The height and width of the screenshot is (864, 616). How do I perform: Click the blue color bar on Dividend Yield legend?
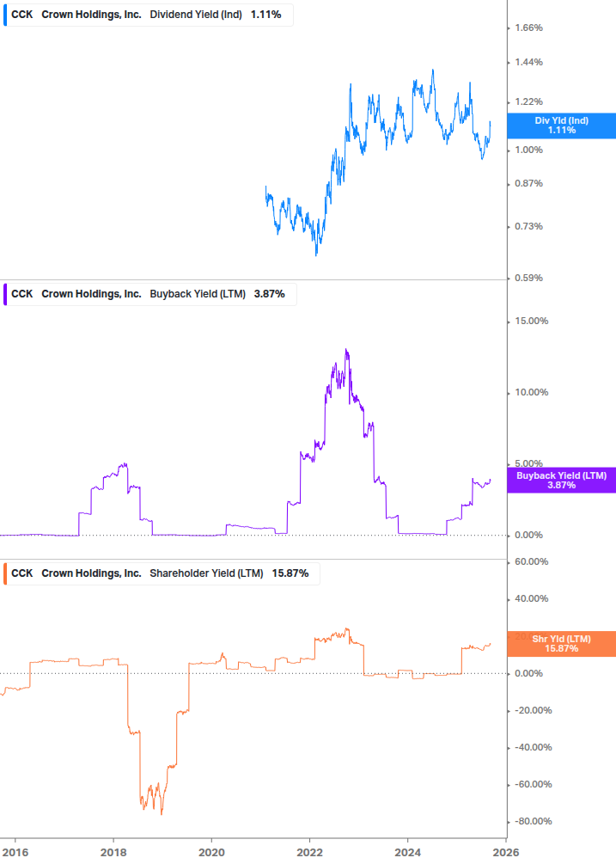[x=5, y=15]
